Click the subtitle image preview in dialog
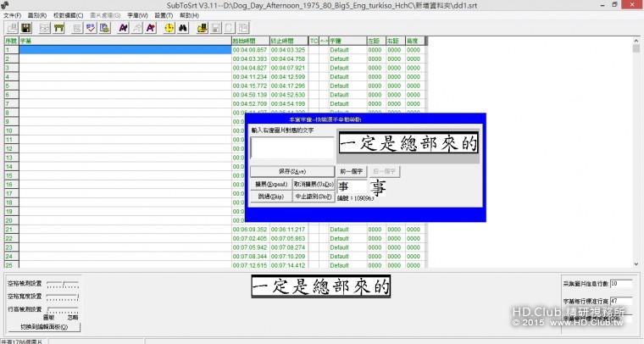 (x=408, y=143)
